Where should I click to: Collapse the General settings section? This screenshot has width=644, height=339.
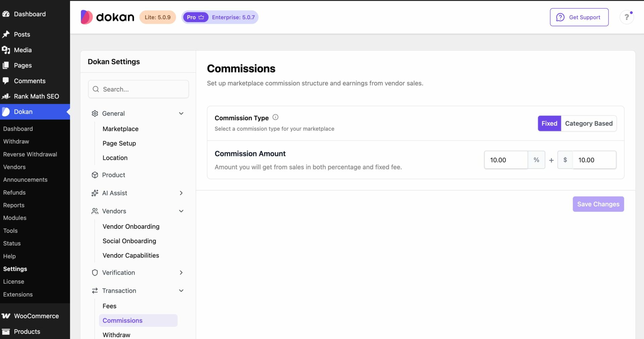pyautogui.click(x=181, y=113)
